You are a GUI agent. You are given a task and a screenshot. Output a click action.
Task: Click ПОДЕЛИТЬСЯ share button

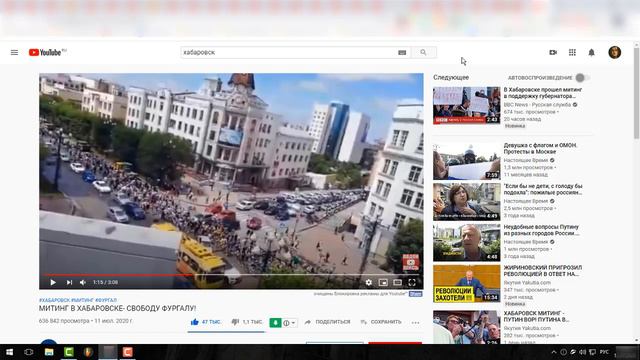327,322
